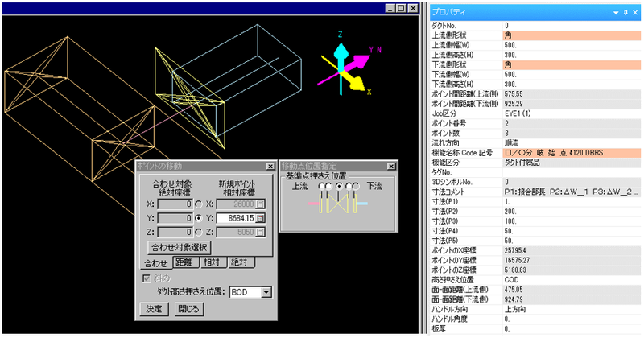The image size is (644, 338).
Task: Switch to the 距離 tab
Action: 186,262
